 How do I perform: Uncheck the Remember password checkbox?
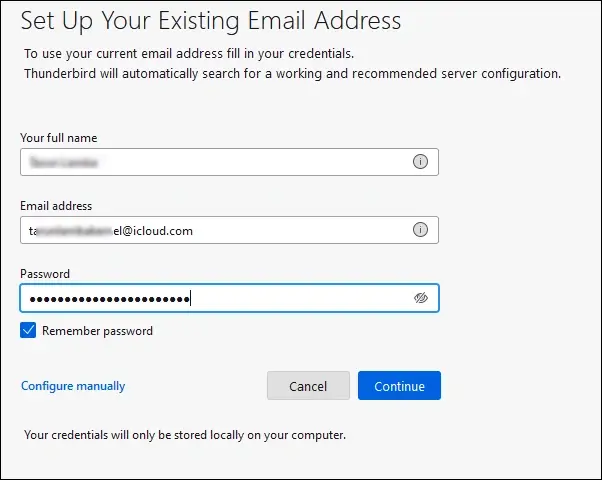click(x=28, y=330)
